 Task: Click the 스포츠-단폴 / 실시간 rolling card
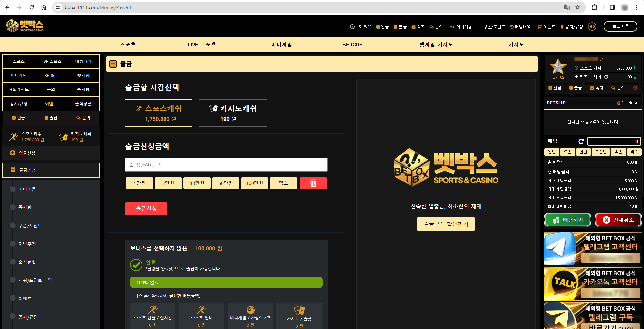[x=153, y=316]
